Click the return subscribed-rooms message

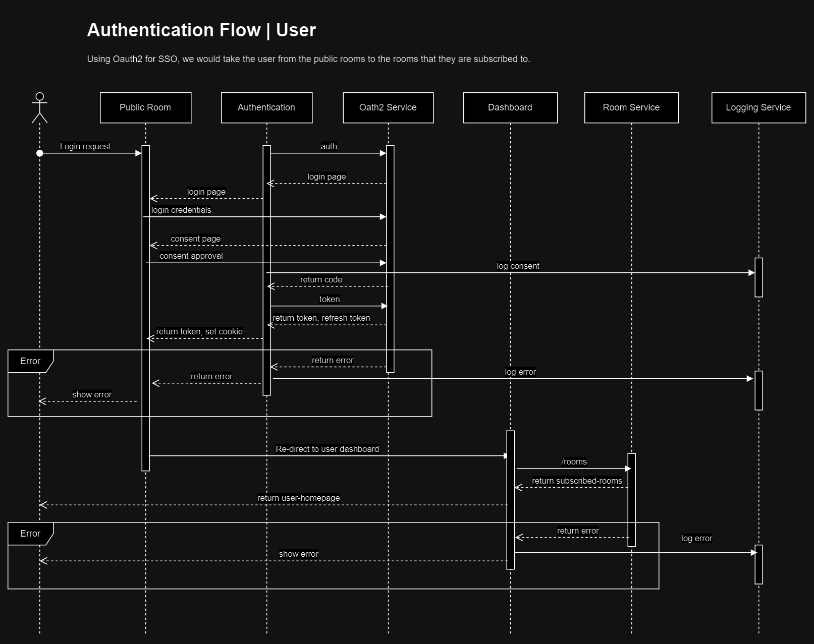577,481
